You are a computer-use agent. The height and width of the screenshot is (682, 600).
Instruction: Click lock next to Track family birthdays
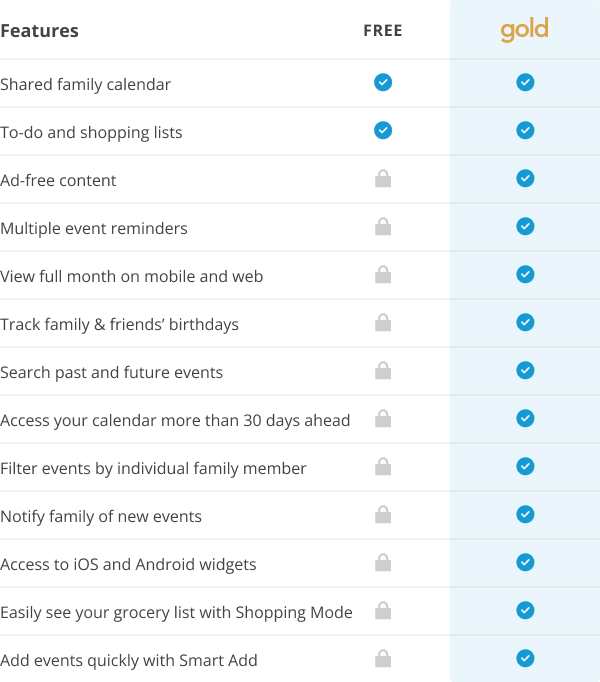[383, 322]
